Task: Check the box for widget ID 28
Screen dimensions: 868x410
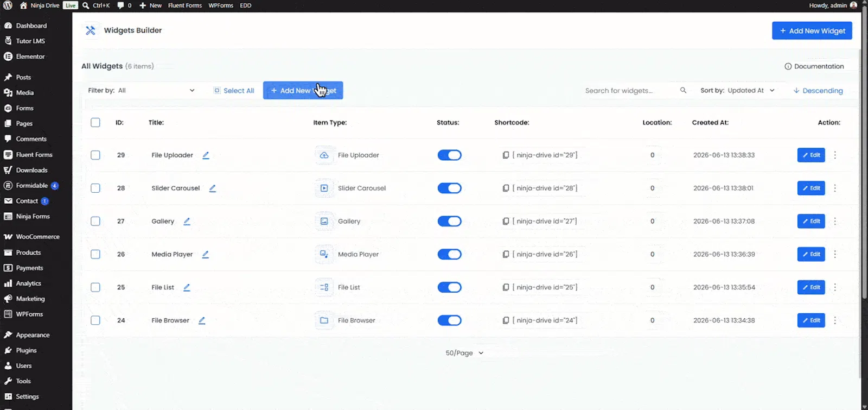Action: click(x=95, y=188)
